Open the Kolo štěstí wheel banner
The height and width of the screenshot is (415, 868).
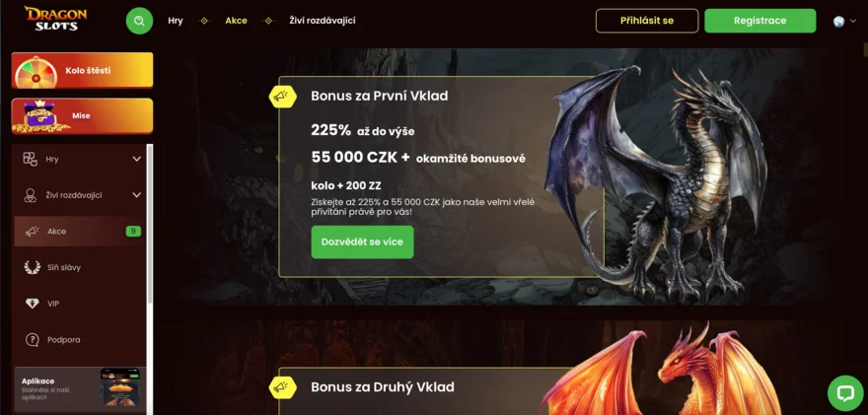[x=82, y=70]
